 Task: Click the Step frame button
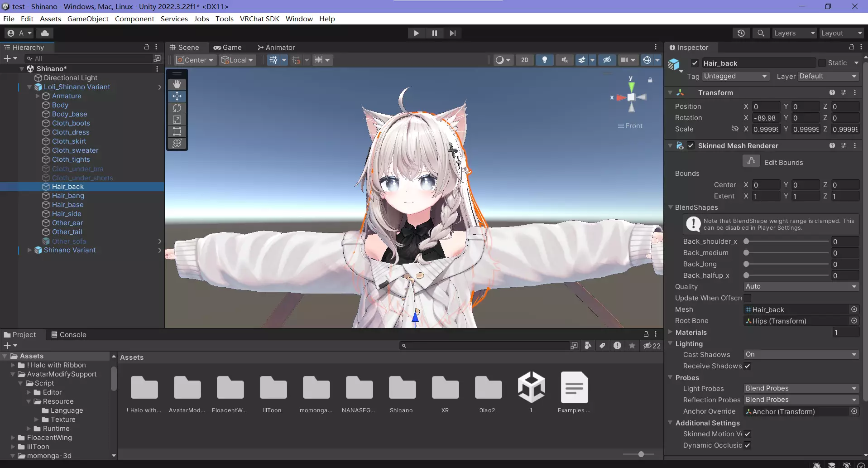click(x=453, y=33)
